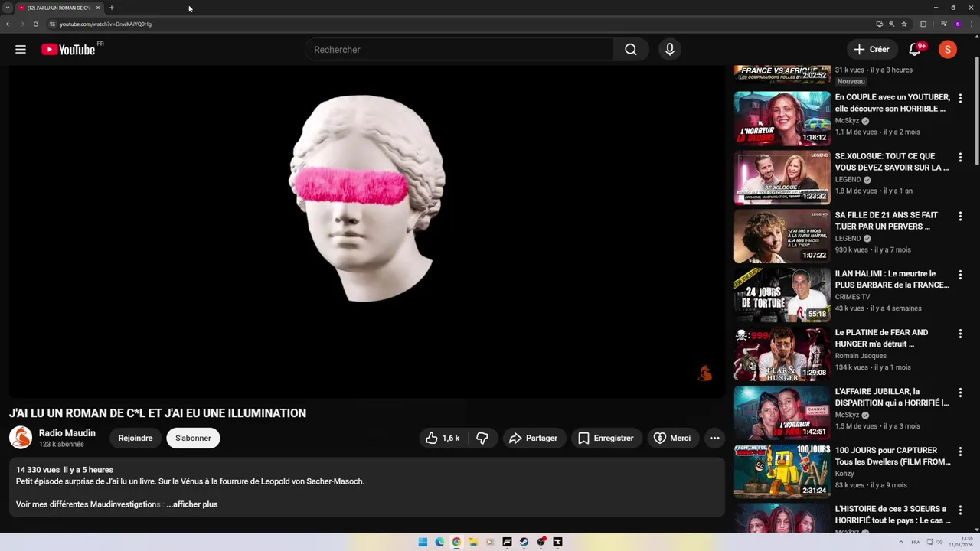Open options menu for 100 JOURS video
This screenshot has width=980, height=551.
pyautogui.click(x=960, y=451)
